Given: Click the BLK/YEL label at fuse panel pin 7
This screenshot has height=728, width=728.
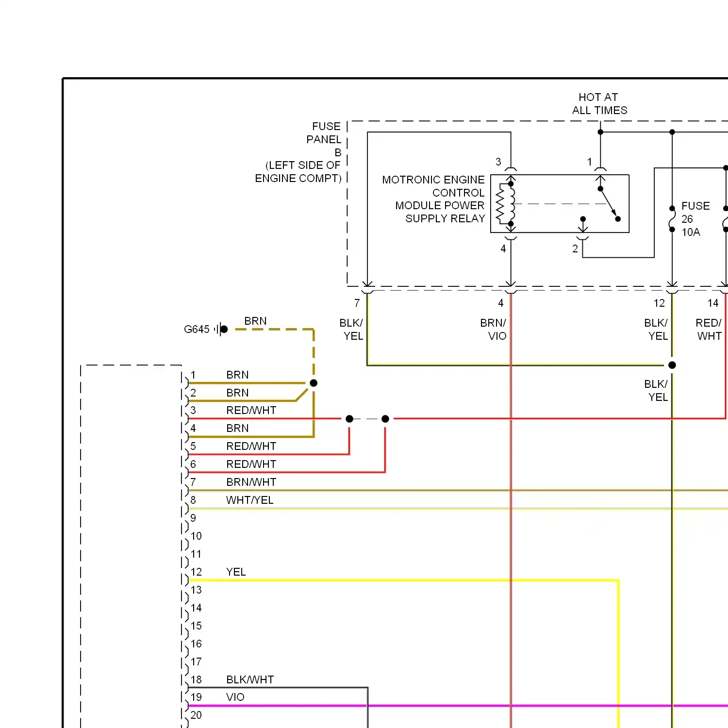Looking at the screenshot, I should click(351, 329).
